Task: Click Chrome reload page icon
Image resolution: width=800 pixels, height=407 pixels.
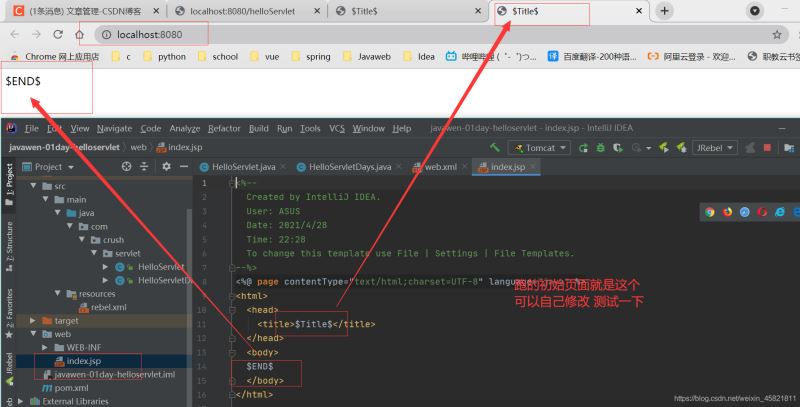Action: coord(58,34)
